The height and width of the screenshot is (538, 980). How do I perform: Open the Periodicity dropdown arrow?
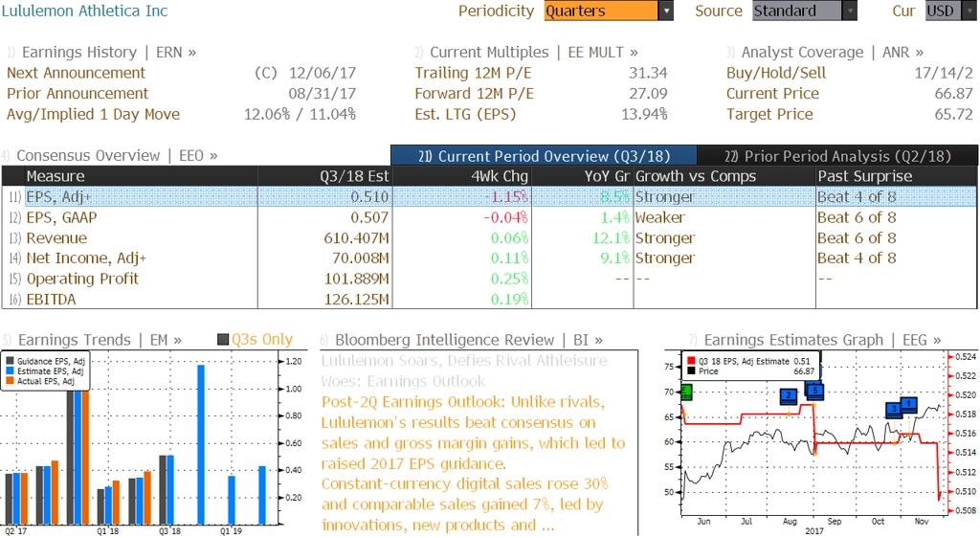click(x=666, y=11)
